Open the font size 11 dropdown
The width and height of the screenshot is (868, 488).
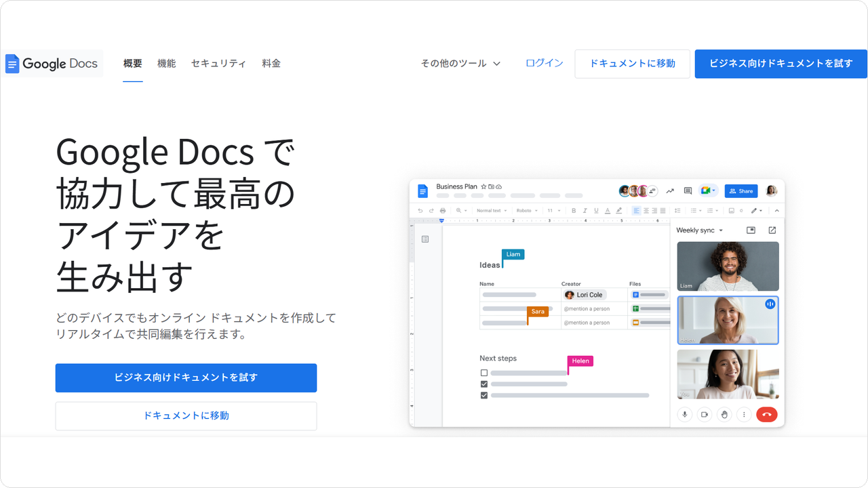(x=554, y=211)
